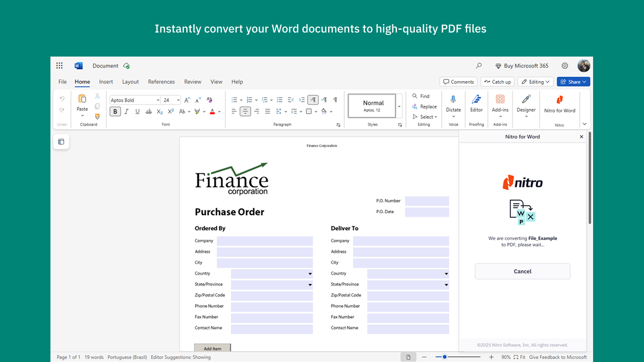The width and height of the screenshot is (644, 362).
Task: Click Buy Microsoft 365
Action: [522, 66]
